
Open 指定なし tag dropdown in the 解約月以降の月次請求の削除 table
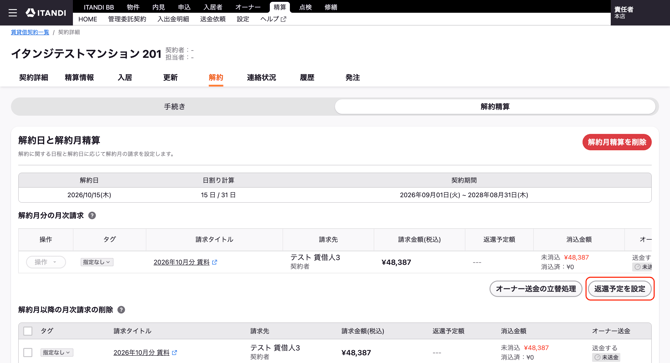(56, 352)
